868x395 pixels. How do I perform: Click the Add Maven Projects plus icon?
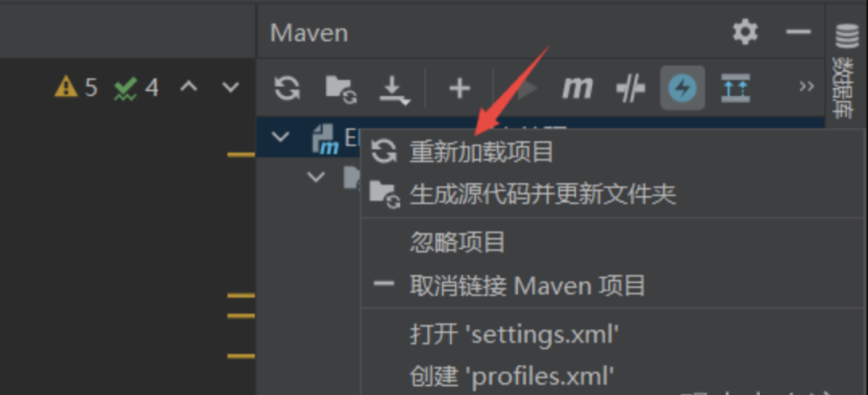coord(459,88)
